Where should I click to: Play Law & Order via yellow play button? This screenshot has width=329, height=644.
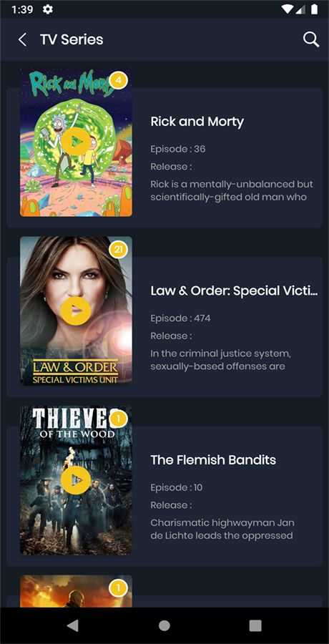pyautogui.click(x=76, y=311)
